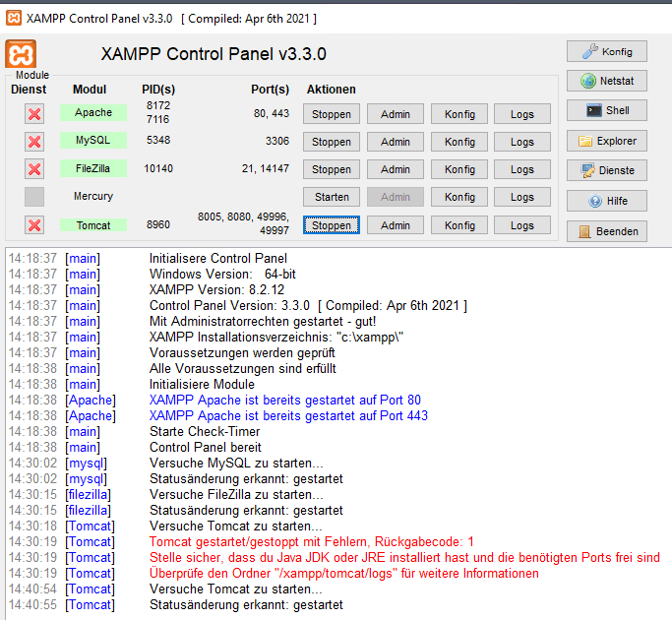Toggle the FileZilla service red X checkbox

34,169
